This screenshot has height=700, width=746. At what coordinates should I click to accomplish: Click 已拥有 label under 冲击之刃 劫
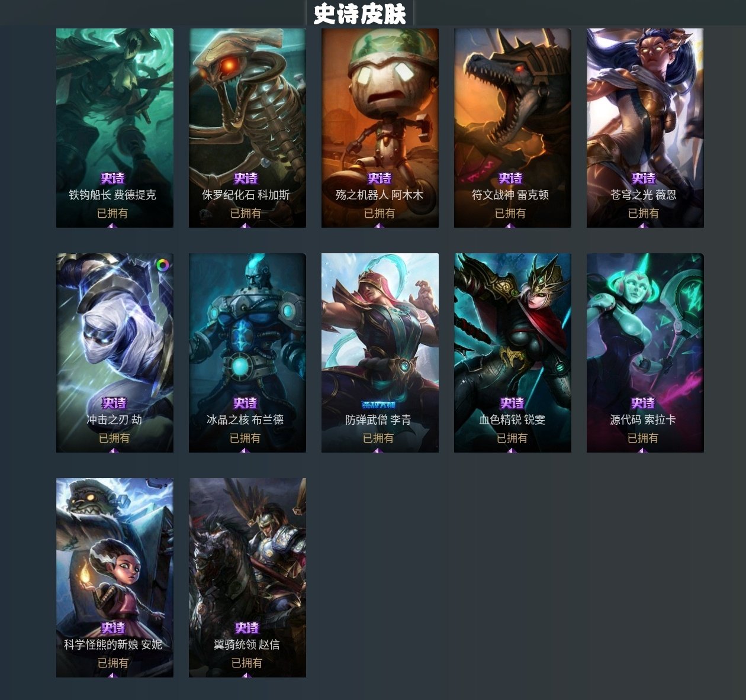click(x=114, y=438)
